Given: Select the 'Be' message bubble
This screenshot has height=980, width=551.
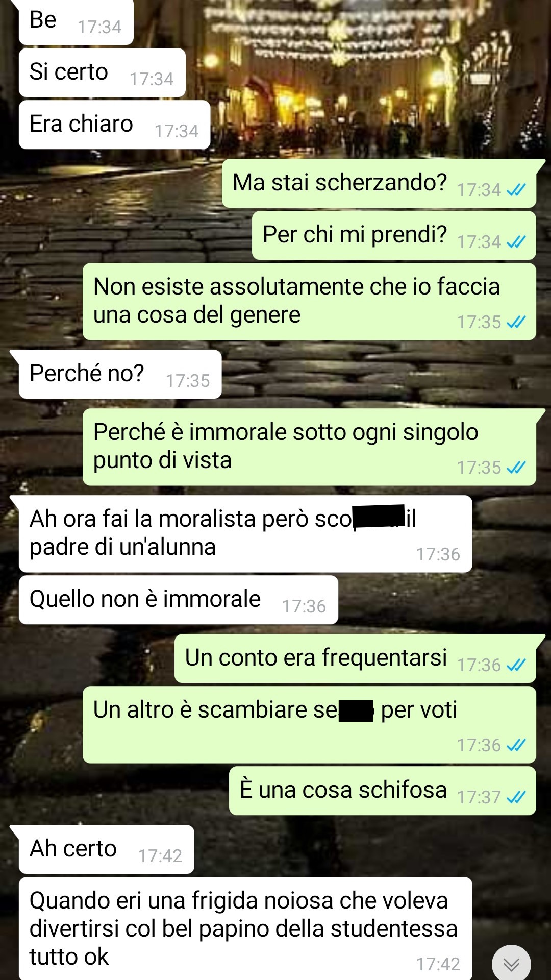Looking at the screenshot, I should coord(76,21).
